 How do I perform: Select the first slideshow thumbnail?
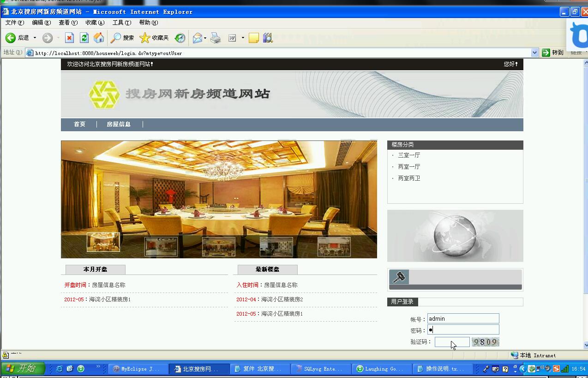[103, 242]
